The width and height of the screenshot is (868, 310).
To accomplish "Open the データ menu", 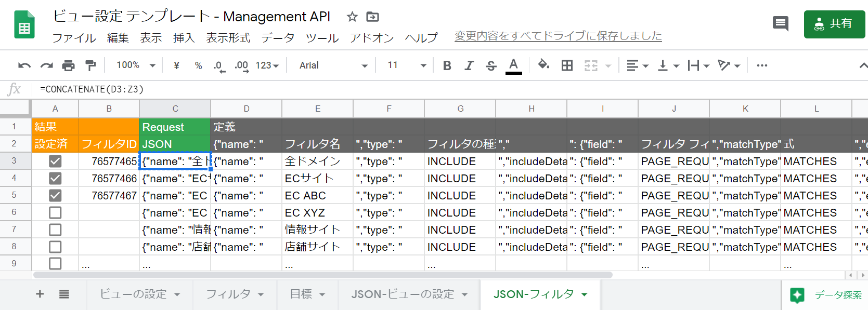I will pyautogui.click(x=278, y=38).
